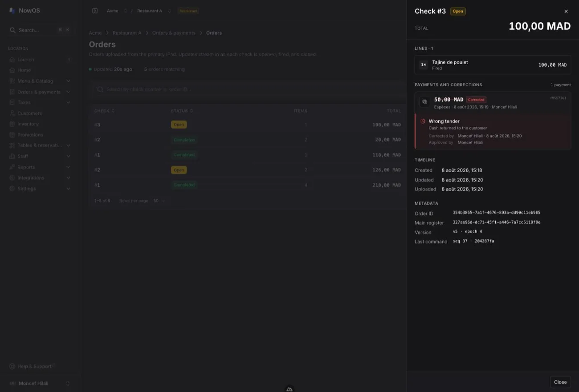Click the Restaurant A breadcrumb link
Viewport: 579px width, 392px height.
127,33
